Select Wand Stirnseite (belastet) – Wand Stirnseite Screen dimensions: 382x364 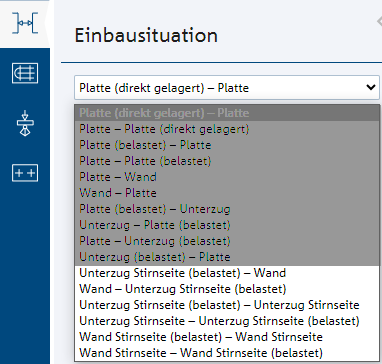coord(227,337)
